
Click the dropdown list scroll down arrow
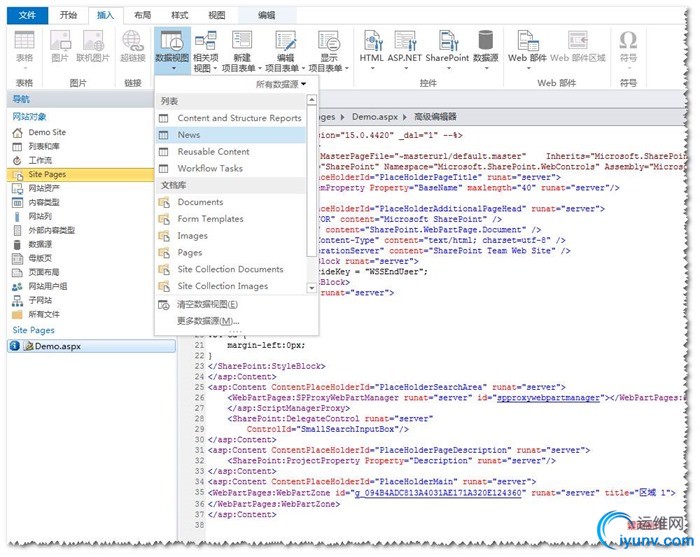[x=312, y=288]
